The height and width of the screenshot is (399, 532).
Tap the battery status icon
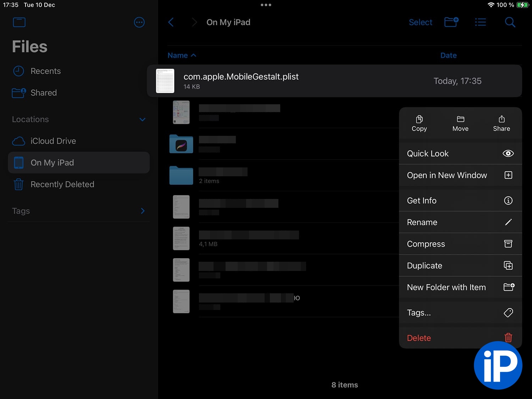522,5
